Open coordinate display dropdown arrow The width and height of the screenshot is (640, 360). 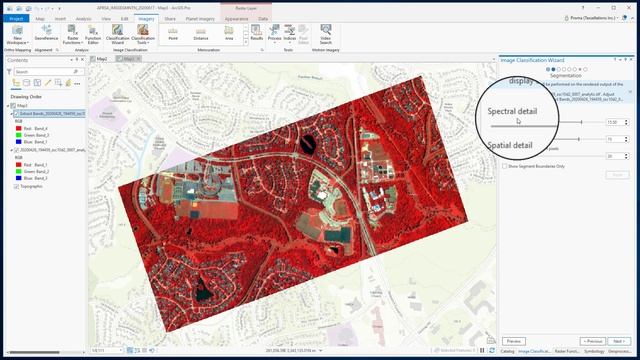[320, 350]
